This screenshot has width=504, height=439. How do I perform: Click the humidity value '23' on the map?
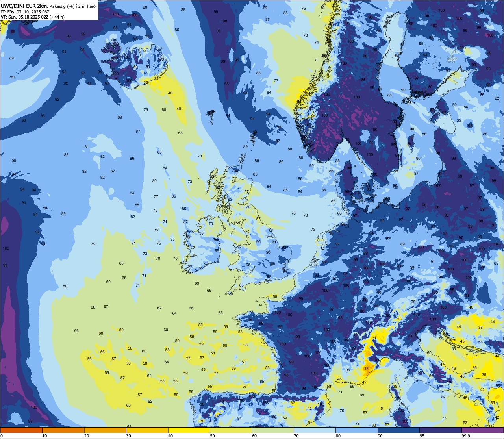coord(216,416)
